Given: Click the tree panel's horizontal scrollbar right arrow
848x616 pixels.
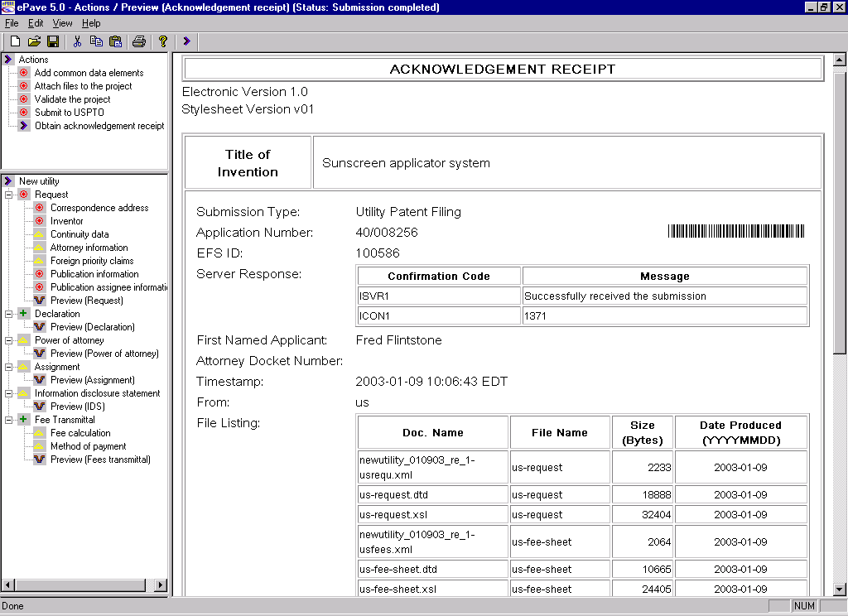Looking at the screenshot, I should pyautogui.click(x=161, y=585).
